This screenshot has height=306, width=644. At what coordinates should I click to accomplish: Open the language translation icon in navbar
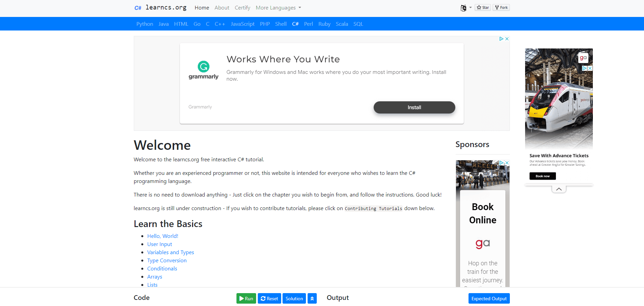tap(463, 8)
